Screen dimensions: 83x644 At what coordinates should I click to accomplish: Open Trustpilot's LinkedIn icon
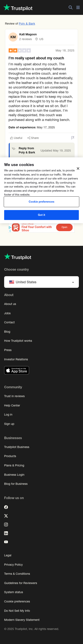[x=6, y=533]
